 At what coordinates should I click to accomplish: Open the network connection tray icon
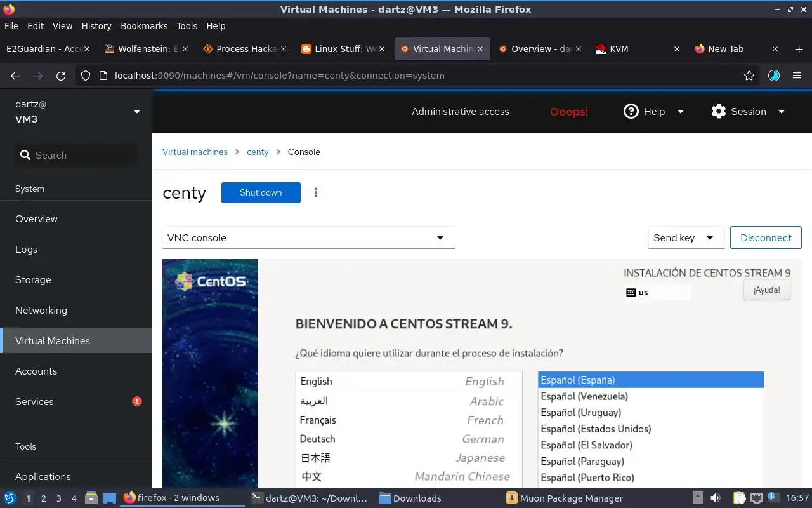pos(756,498)
